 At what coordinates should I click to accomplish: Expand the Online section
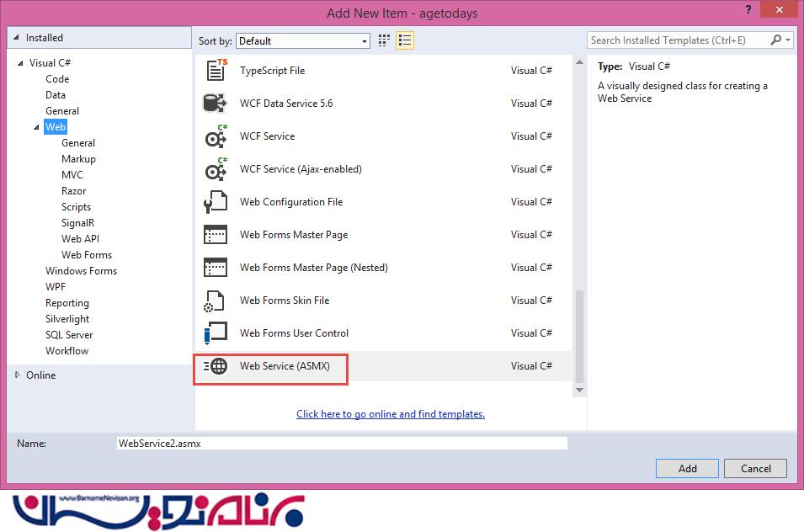(17, 375)
